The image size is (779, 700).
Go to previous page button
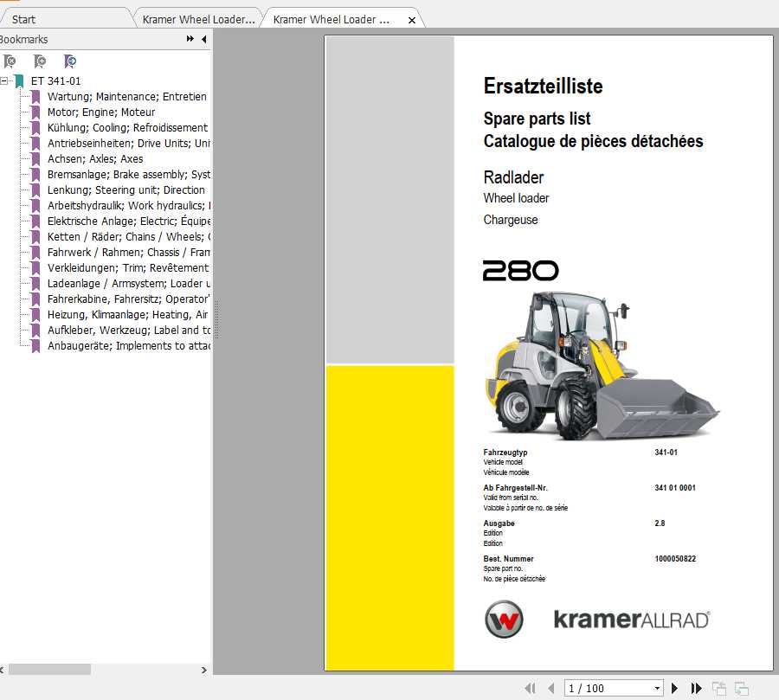pos(551,688)
